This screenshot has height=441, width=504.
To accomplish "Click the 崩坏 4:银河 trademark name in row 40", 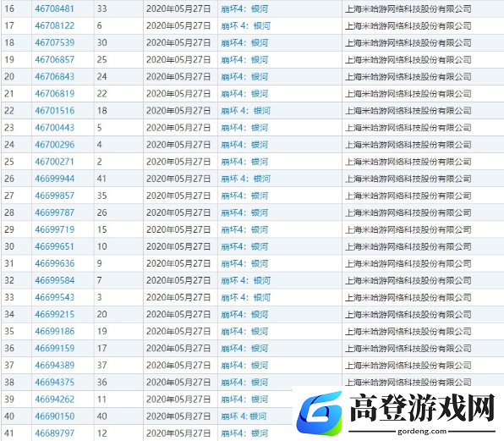I will 244,416.
